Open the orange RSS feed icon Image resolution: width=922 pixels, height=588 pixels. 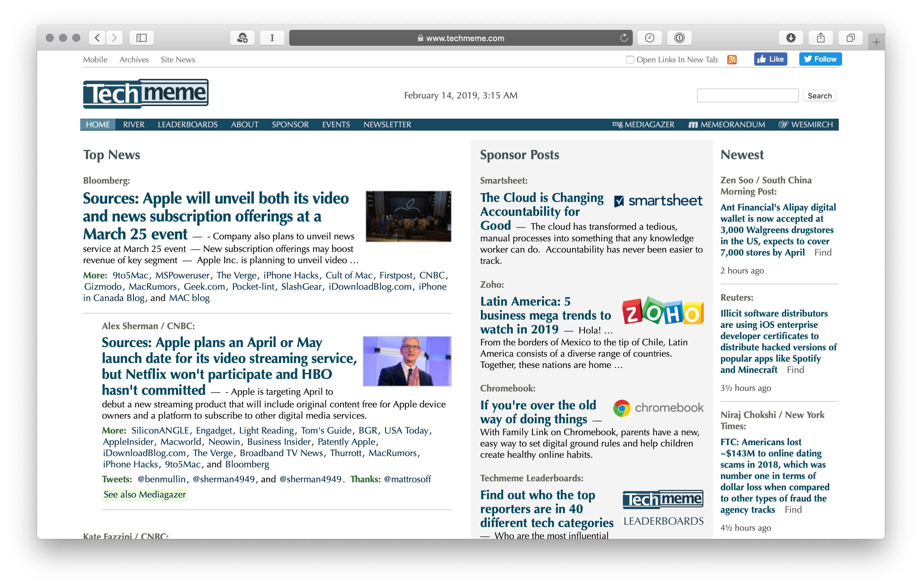click(732, 60)
